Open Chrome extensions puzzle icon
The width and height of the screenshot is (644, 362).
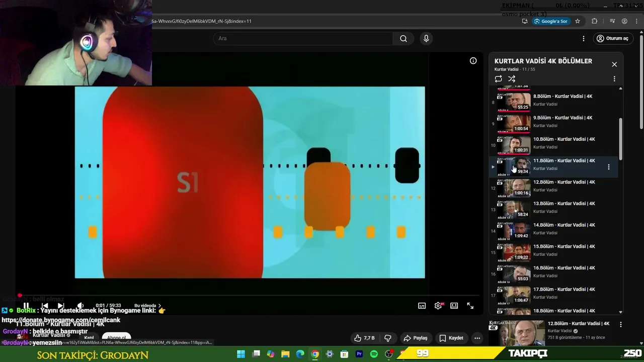point(595,21)
